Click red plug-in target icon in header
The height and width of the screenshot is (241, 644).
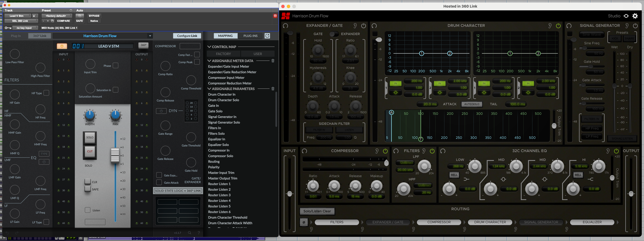click(275, 16)
